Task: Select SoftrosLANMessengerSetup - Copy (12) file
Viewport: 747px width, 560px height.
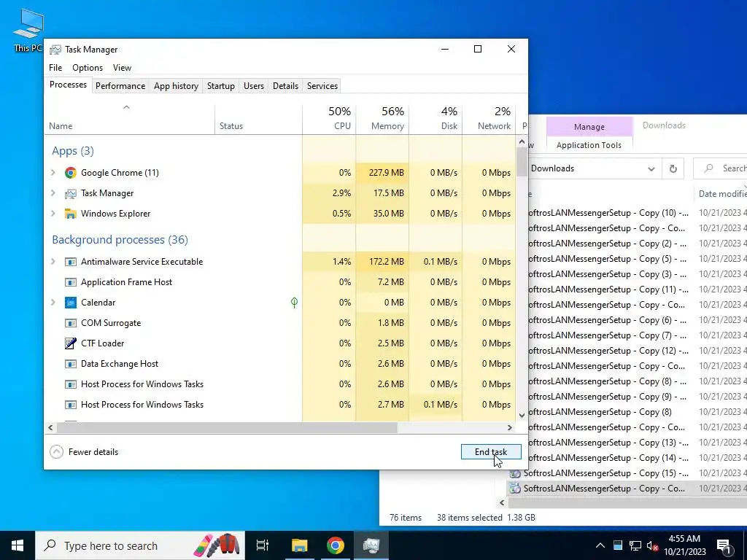Action: [608, 351]
